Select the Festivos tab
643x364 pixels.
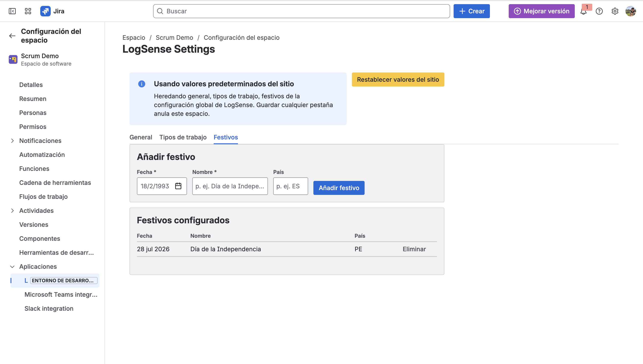click(226, 137)
